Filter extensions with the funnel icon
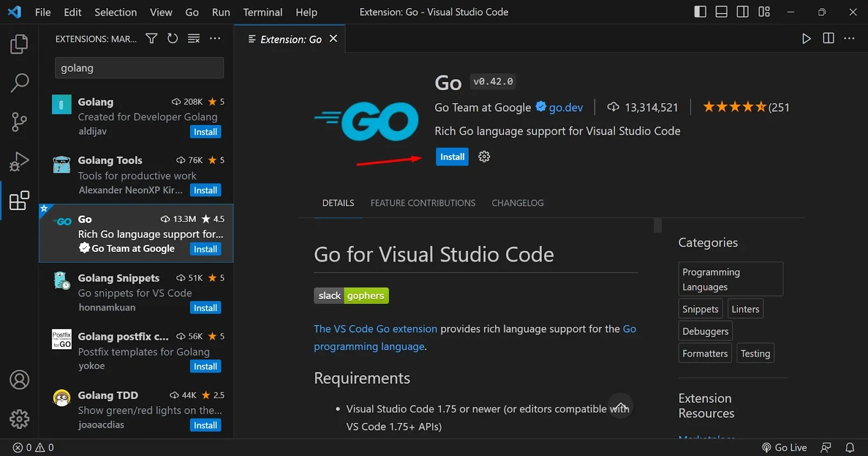Viewport: 868px width, 456px height. (151, 39)
